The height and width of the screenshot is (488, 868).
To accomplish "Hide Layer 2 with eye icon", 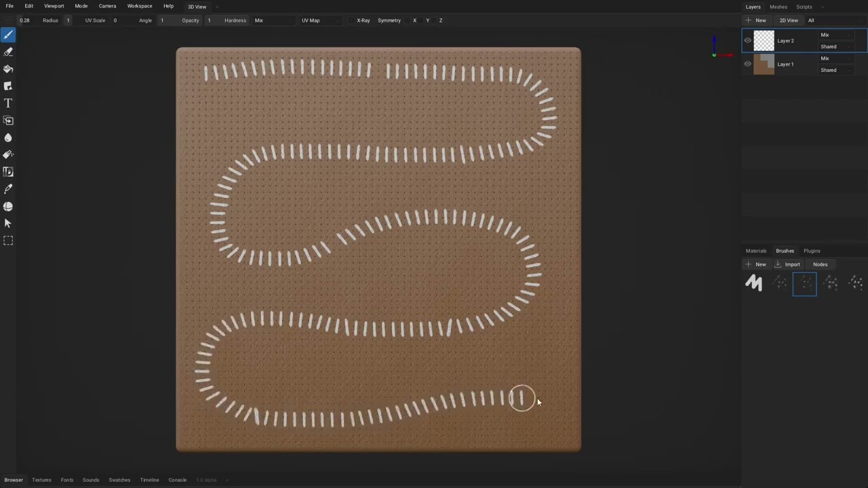I will click(x=748, y=41).
